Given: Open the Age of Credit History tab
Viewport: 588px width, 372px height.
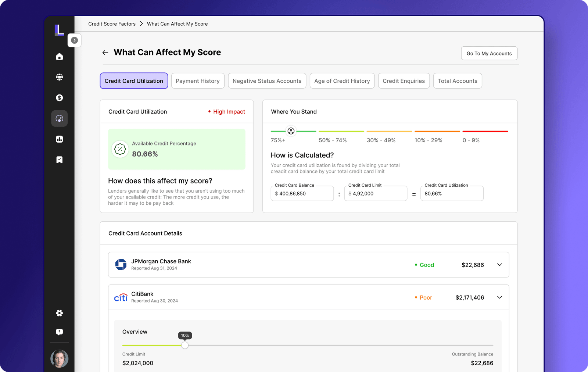Looking at the screenshot, I should (342, 81).
